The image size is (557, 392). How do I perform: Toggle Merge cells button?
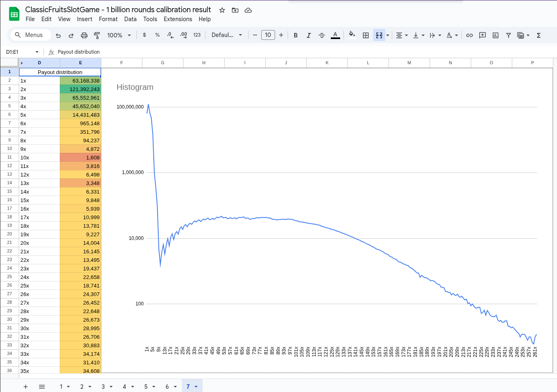click(379, 35)
